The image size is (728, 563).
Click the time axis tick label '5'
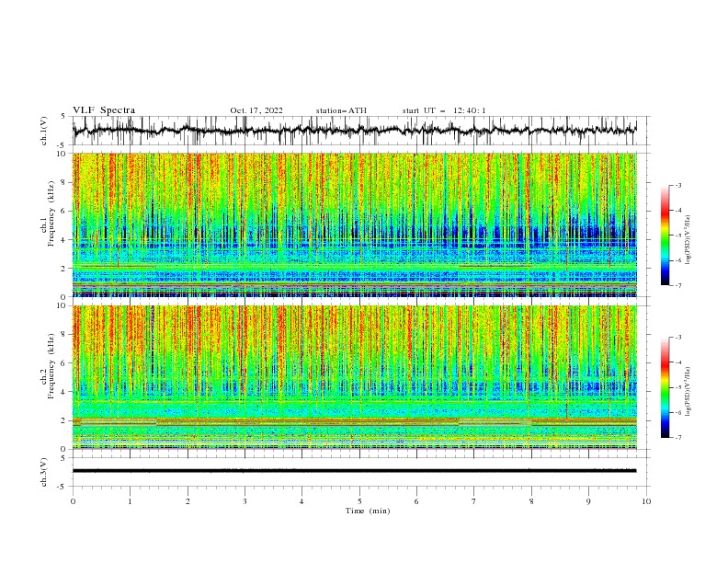click(x=359, y=501)
